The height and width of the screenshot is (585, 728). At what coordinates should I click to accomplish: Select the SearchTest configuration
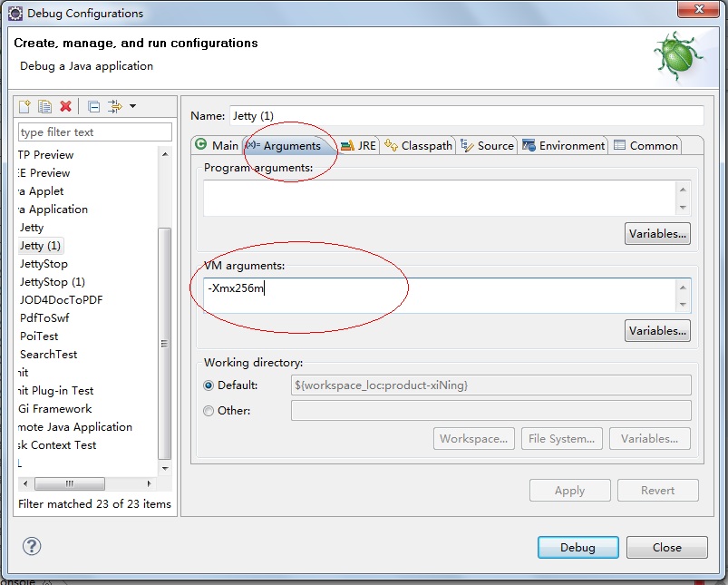pos(48,354)
